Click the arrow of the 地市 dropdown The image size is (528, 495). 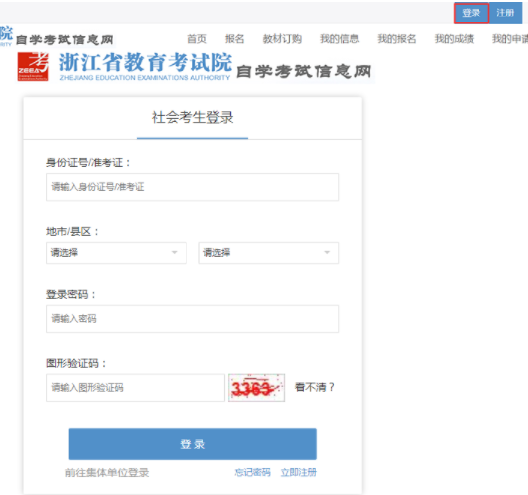pyautogui.click(x=174, y=253)
